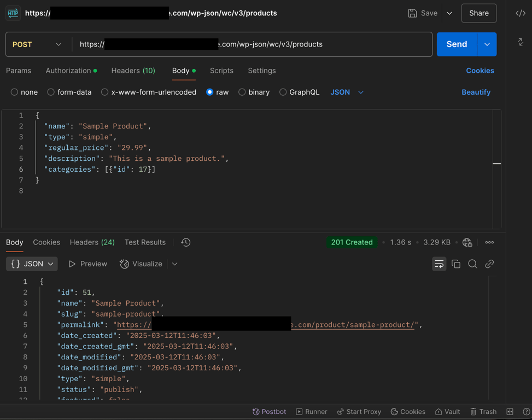Open the request response history
Image resolution: width=532 pixels, height=420 pixels.
(185, 242)
